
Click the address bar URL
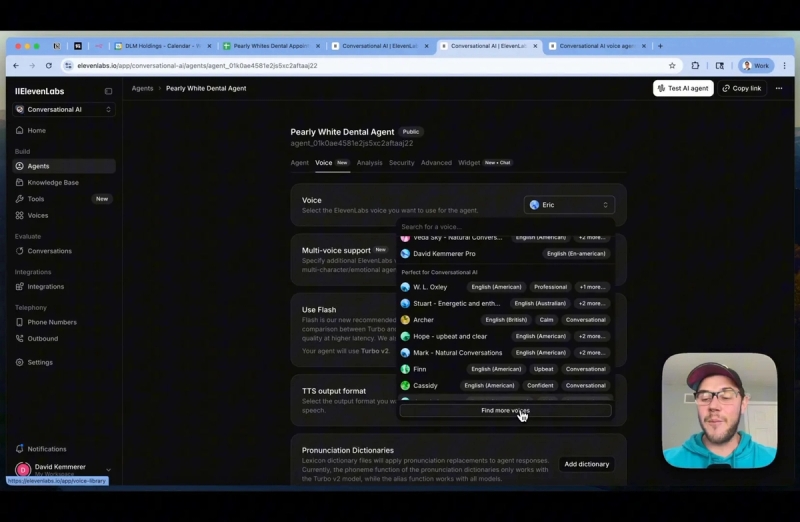coord(197,65)
